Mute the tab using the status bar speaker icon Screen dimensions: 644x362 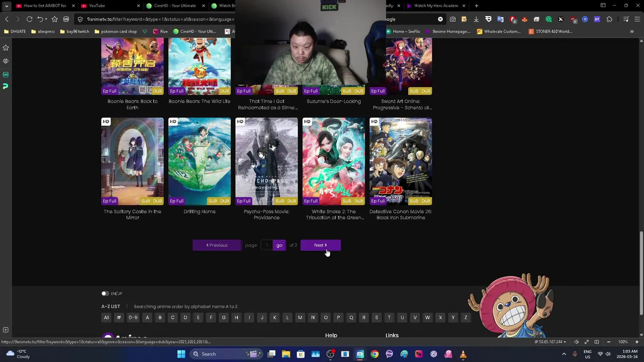point(576,342)
